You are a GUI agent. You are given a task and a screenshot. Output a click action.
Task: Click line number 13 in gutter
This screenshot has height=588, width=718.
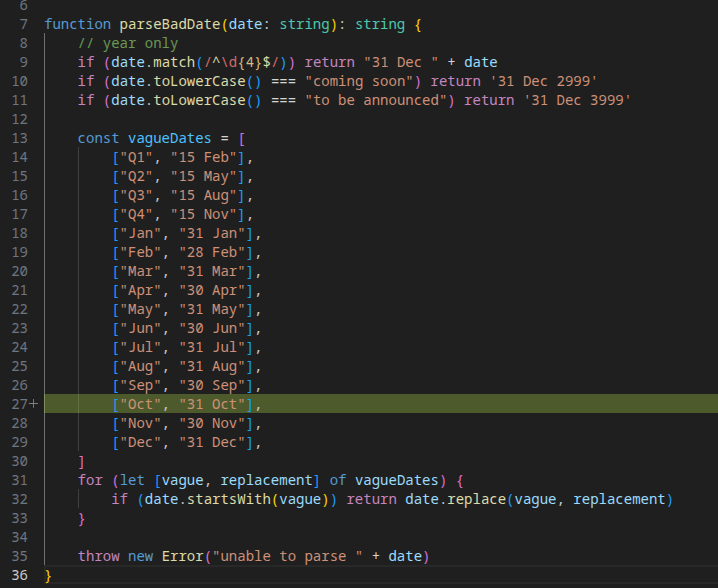tap(19, 138)
